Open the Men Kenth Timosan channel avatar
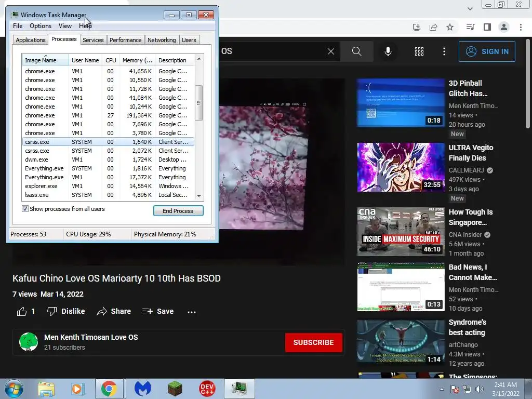The image size is (532, 399). [x=29, y=342]
